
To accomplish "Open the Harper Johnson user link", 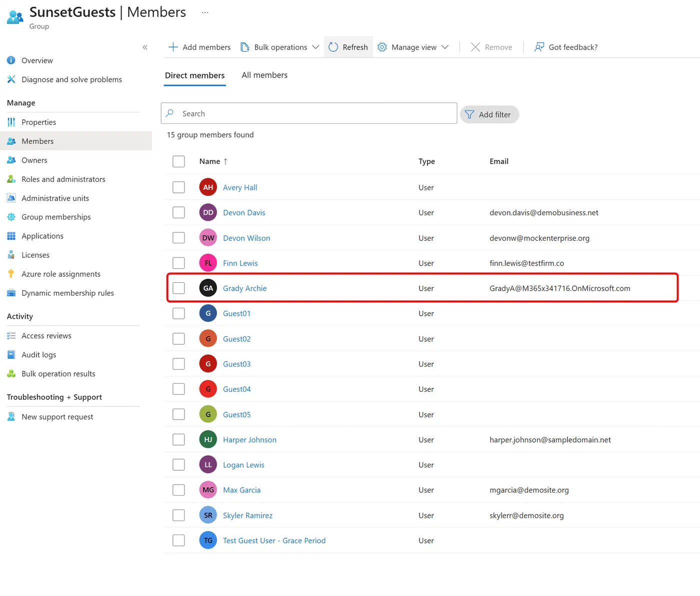I will [249, 440].
